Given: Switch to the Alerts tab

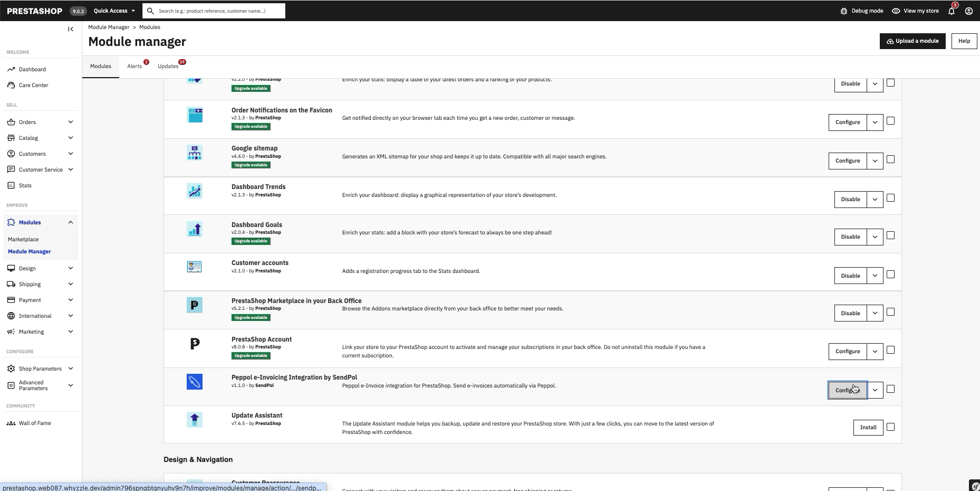Looking at the screenshot, I should point(134,66).
